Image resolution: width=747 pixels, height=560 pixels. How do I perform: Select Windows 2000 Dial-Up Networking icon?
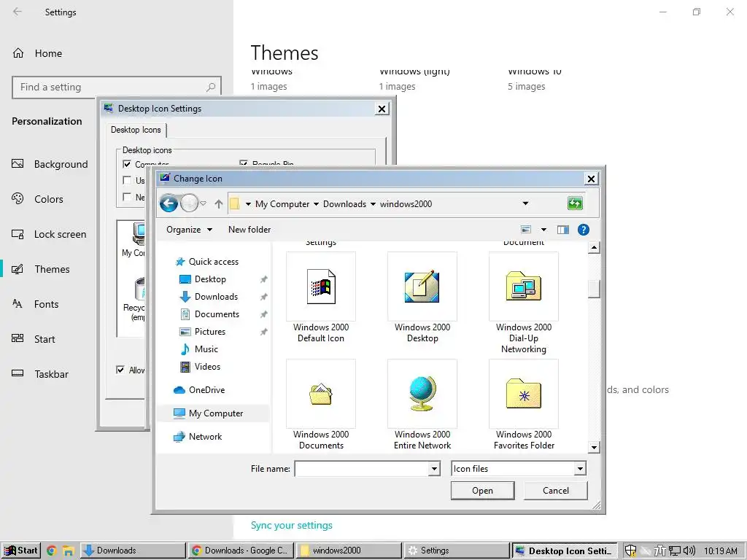(x=524, y=303)
